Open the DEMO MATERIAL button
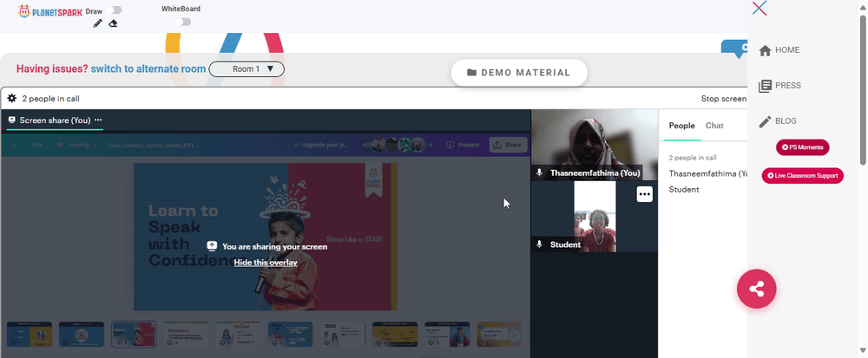 pos(519,72)
